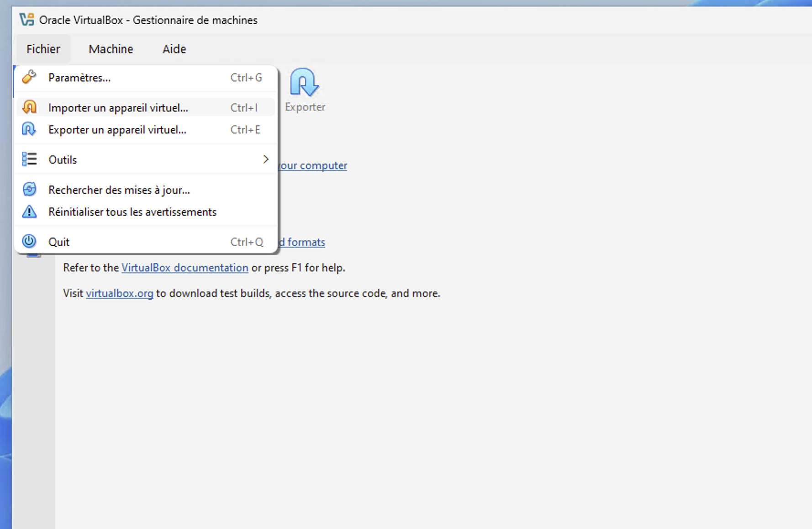
Task: Click the VirtualBox logo in title bar
Action: [26, 20]
